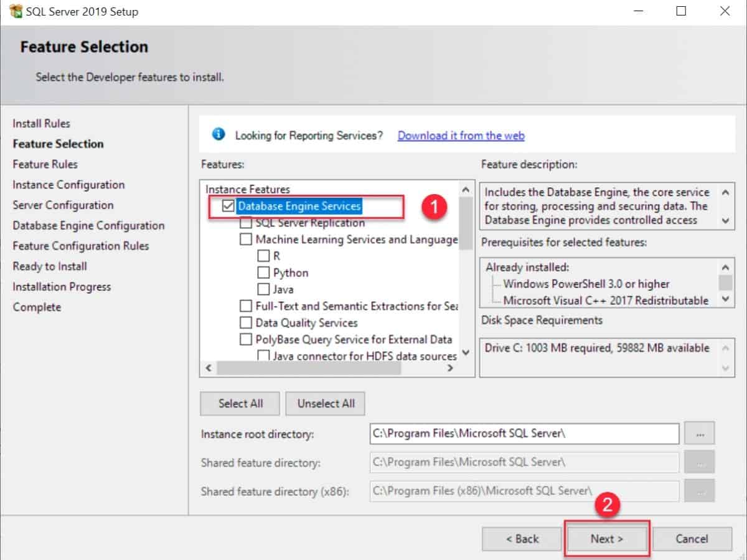Cancel the SQL Server setup
747x560 pixels.
[692, 539]
